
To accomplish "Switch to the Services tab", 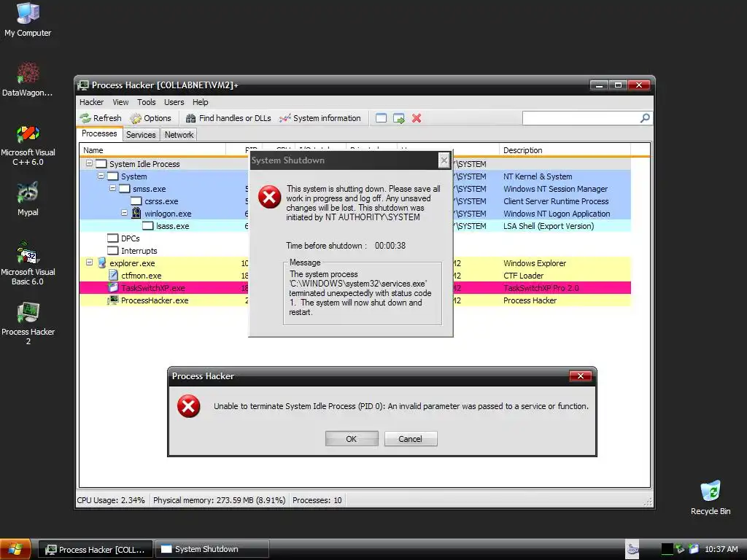I will (141, 135).
